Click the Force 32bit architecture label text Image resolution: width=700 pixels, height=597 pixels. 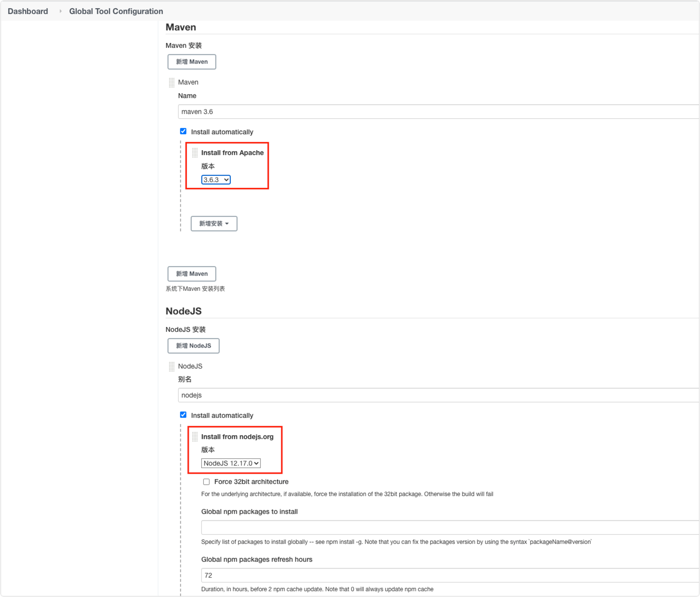(252, 482)
